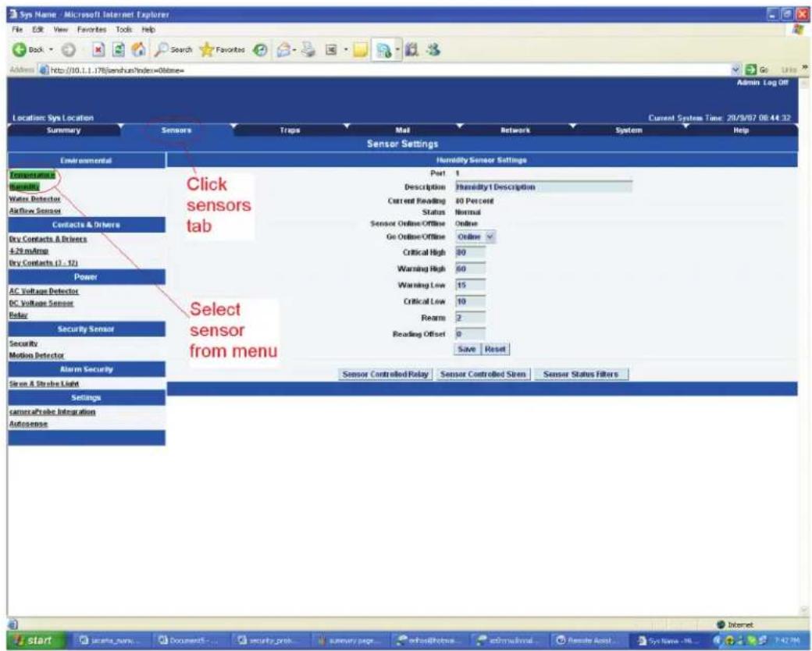Click the Description text field
Image resolution: width=812 pixels, height=651 pixels.
point(543,187)
